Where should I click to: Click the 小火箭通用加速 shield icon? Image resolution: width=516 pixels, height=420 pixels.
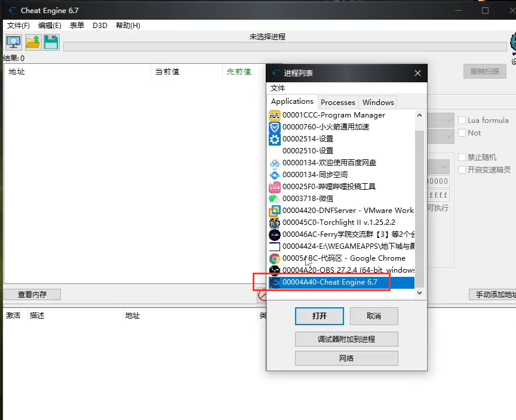[275, 127]
